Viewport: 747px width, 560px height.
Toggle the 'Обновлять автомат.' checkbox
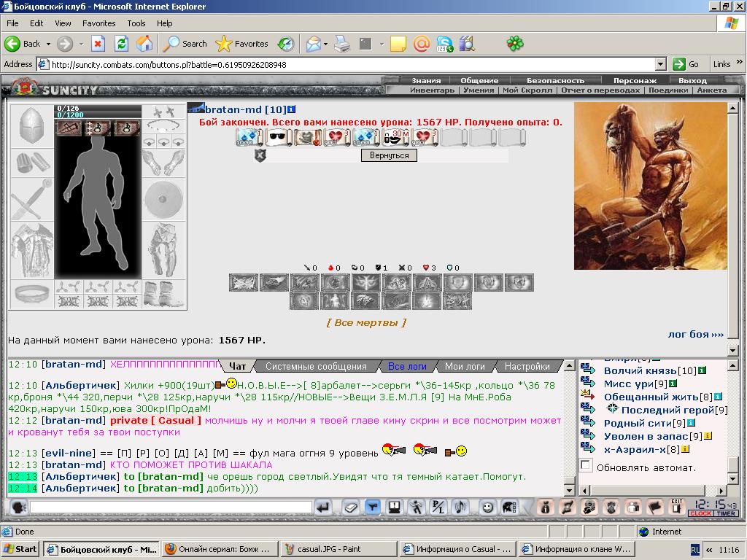coord(586,466)
